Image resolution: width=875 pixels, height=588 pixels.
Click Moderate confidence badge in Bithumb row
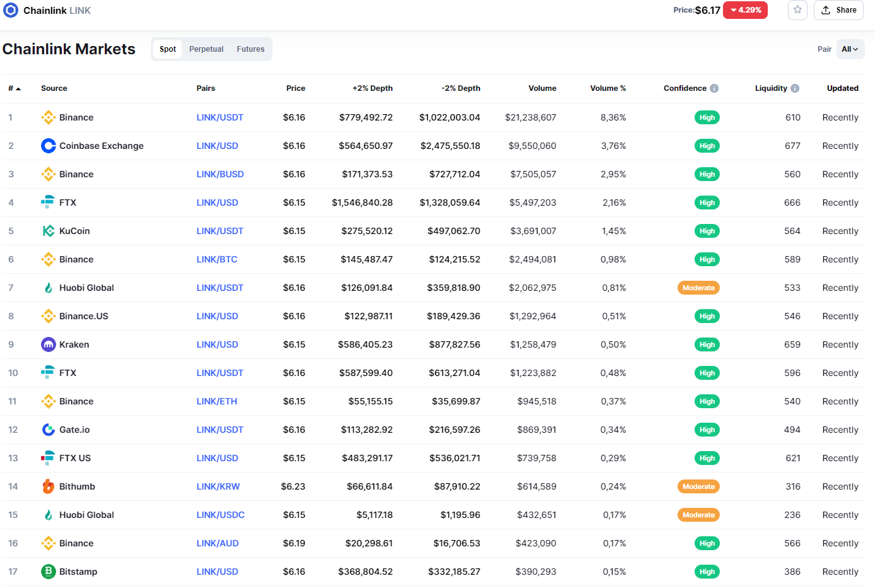pos(699,486)
